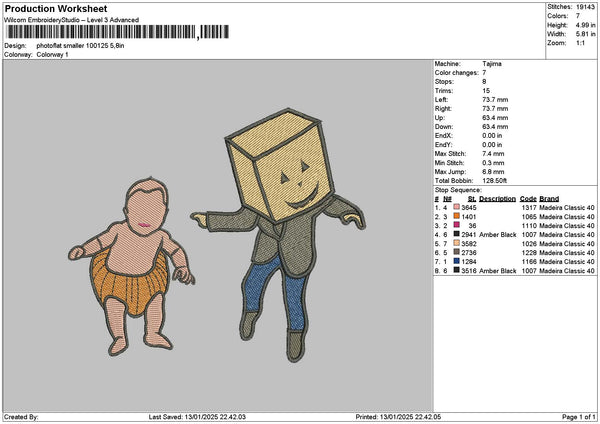Viewport: 600px width, 424px height.
Task: Click the Code column header
Action: (528, 198)
